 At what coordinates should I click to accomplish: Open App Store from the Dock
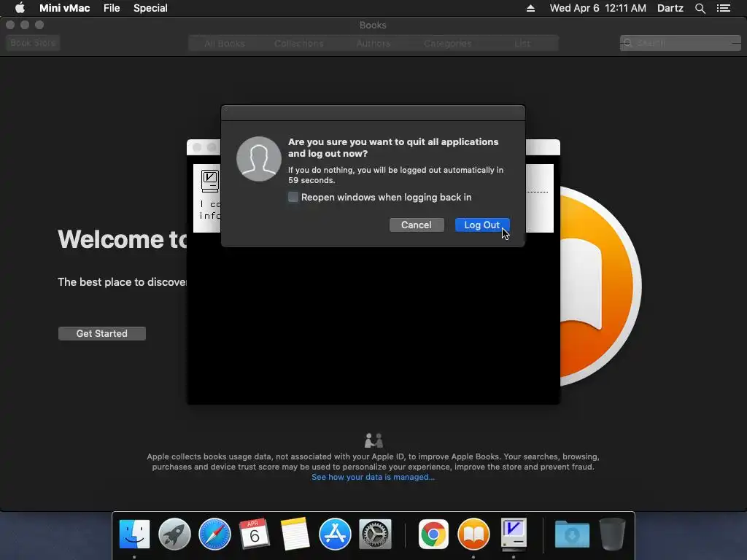(x=335, y=534)
